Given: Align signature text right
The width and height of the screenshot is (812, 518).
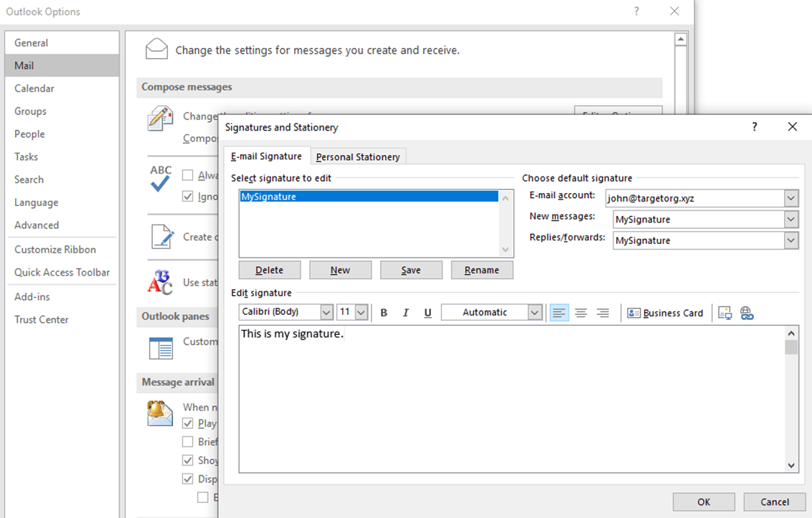Looking at the screenshot, I should 603,313.
